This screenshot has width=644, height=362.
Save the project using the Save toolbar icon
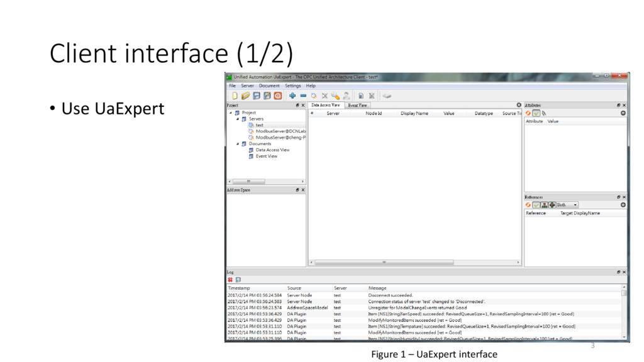255,95
